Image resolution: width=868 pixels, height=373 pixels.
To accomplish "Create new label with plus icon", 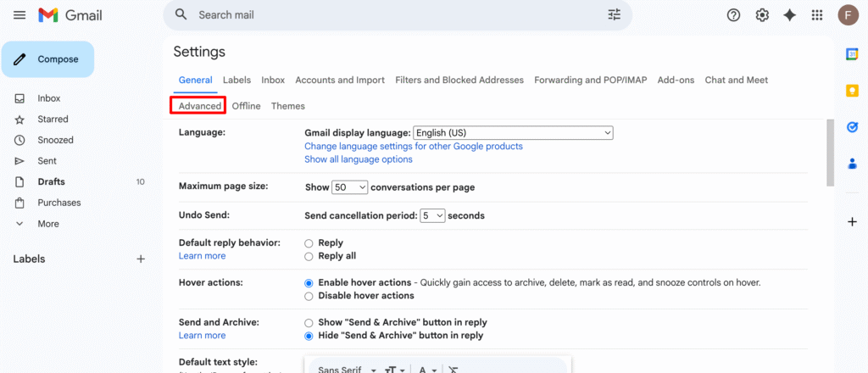I will [141, 259].
